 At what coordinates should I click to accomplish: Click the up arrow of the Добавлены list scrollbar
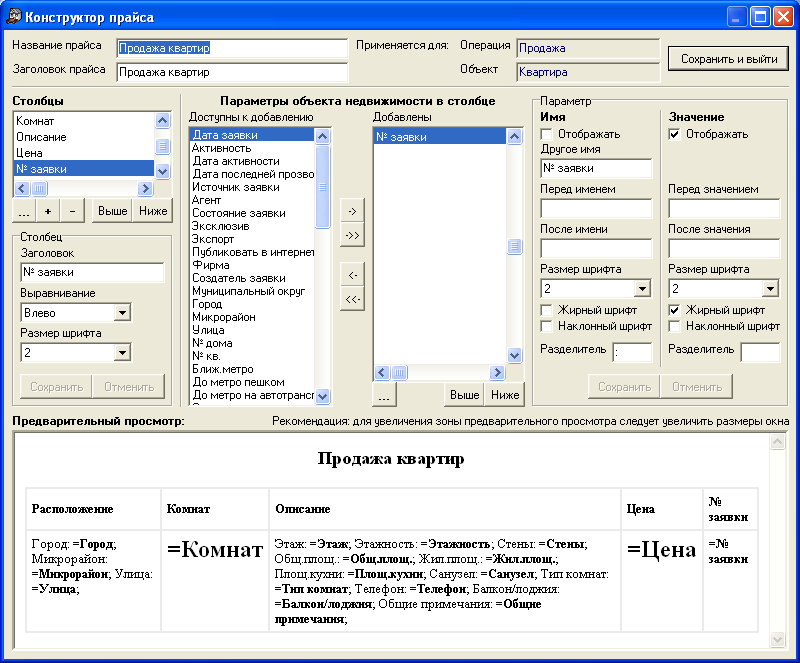point(514,136)
